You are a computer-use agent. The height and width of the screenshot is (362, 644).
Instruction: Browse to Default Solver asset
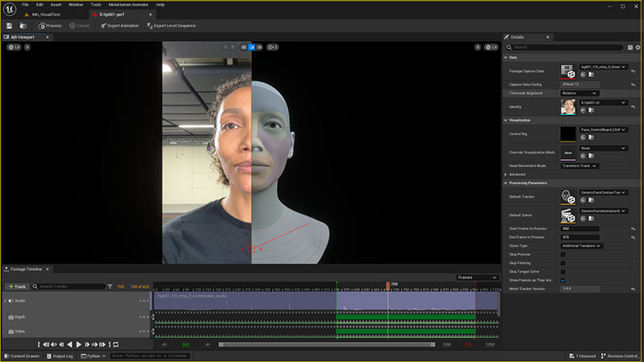(591, 218)
